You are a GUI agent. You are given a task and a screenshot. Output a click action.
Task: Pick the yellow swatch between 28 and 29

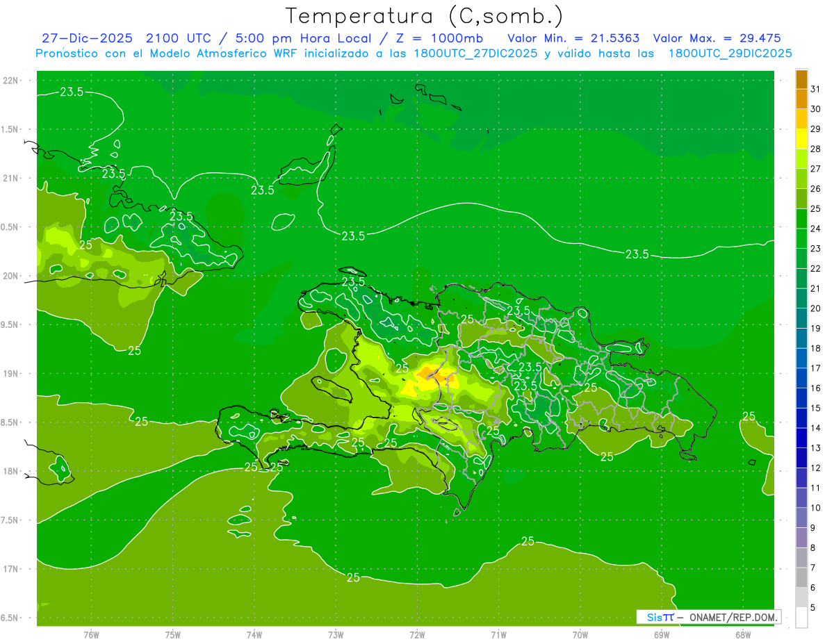pyautogui.click(x=801, y=138)
